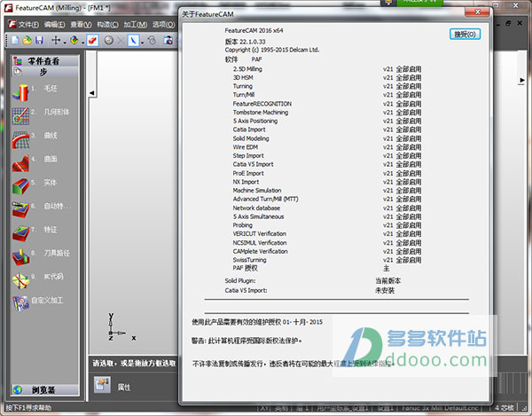
Task: Open the 自定义加工 custom machining icon
Action: point(20,303)
